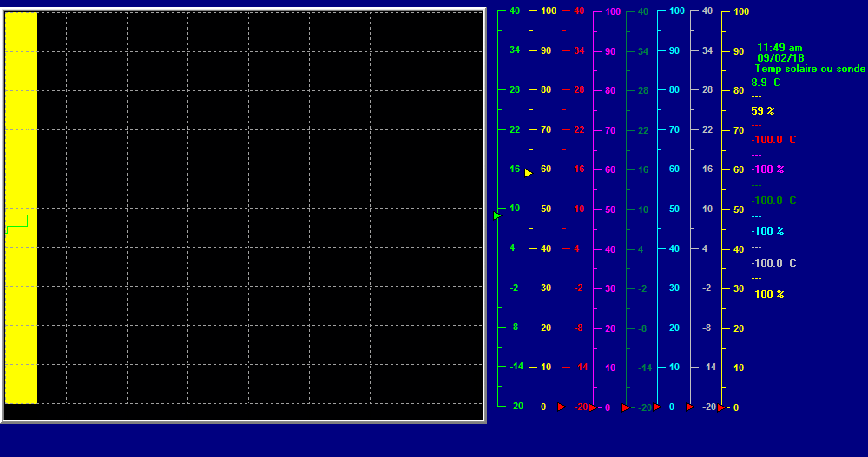868x457 pixels.
Task: Click the red triangle at the bottom of the red scale
Action: point(562,407)
